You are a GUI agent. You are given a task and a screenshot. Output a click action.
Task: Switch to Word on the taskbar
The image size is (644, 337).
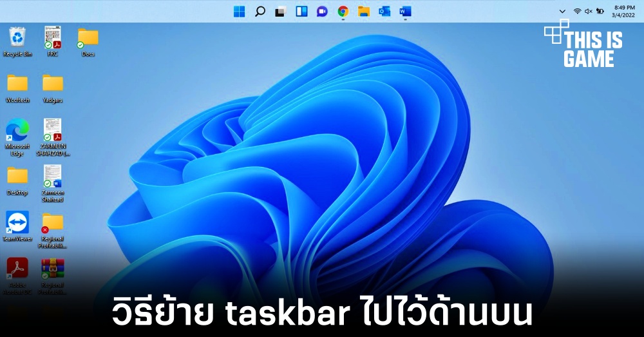tap(405, 12)
